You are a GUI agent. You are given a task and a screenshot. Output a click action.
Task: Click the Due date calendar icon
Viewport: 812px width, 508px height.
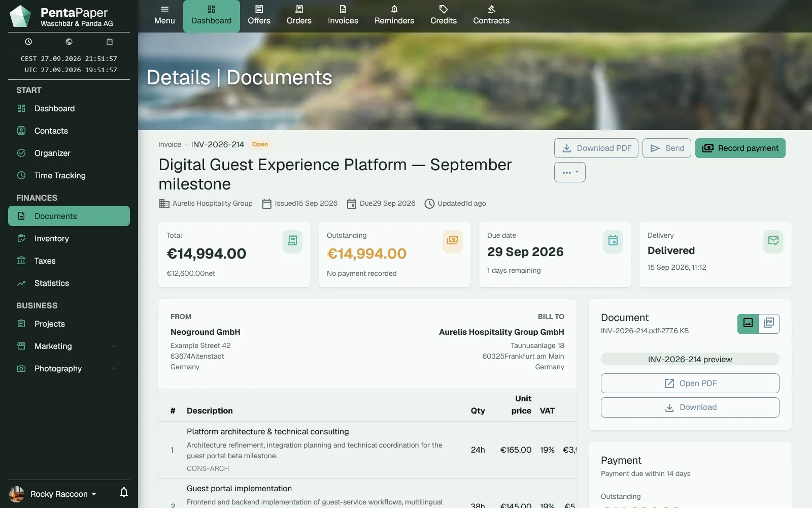(613, 241)
